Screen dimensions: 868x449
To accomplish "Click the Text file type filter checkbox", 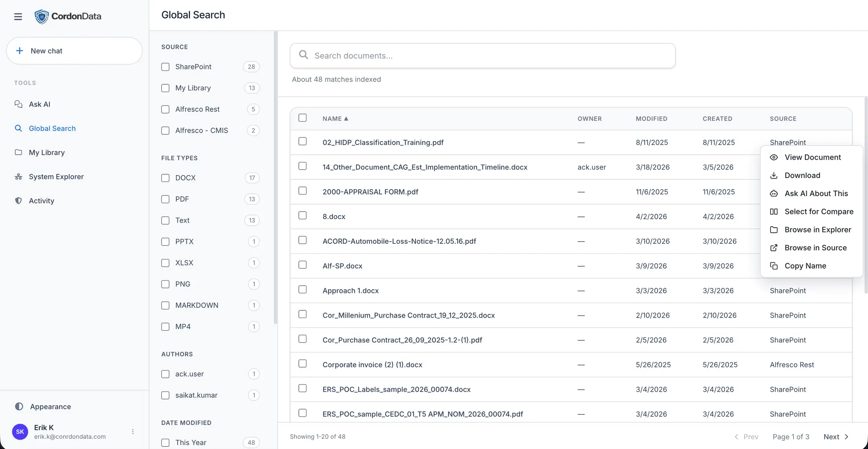I will (165, 220).
